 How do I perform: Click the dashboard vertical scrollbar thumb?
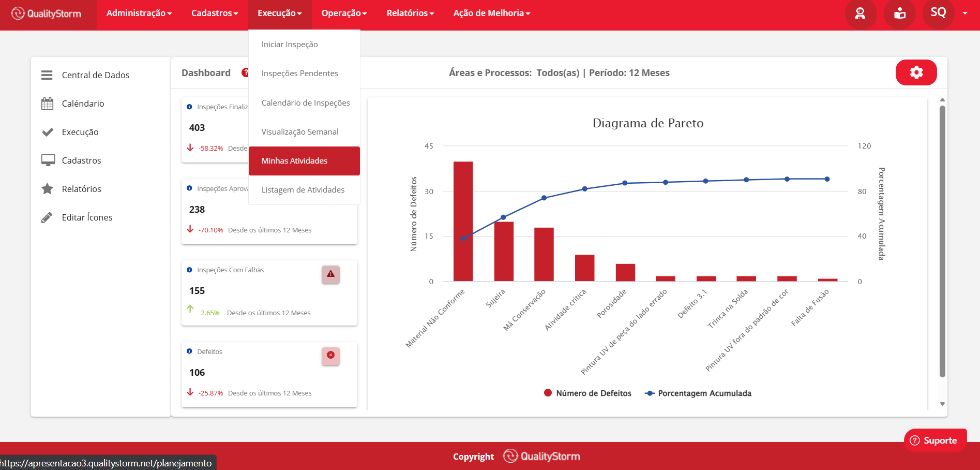pos(942,241)
